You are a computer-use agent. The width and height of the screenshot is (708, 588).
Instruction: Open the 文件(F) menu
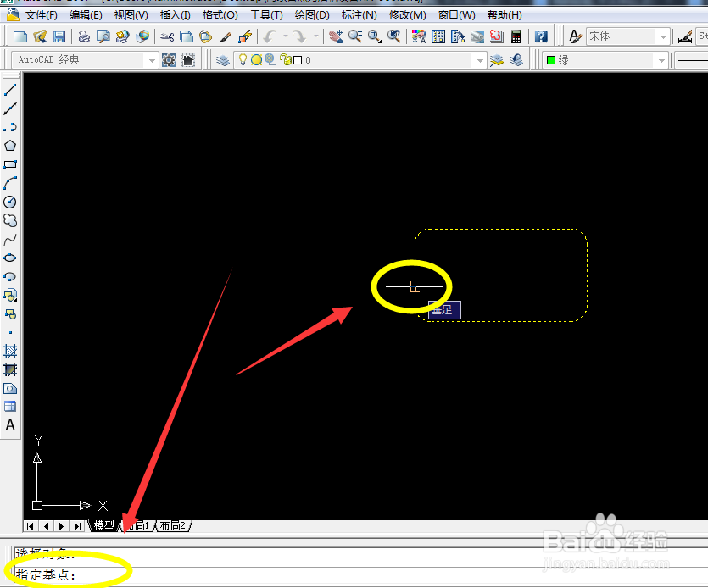[x=41, y=15]
